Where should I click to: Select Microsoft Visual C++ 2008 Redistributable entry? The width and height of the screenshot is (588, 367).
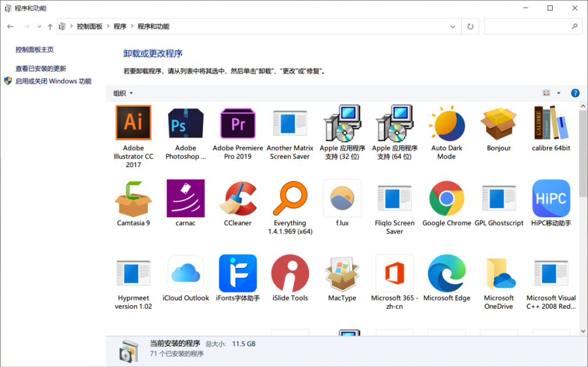click(x=551, y=285)
